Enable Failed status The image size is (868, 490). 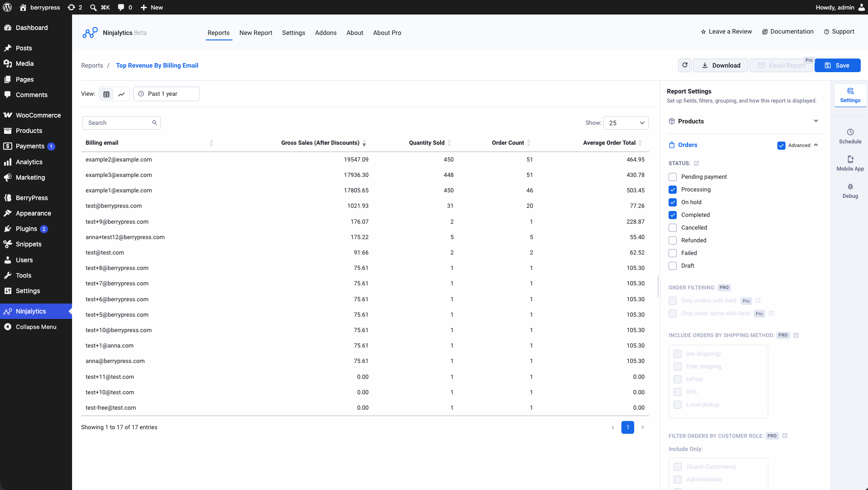[673, 253]
